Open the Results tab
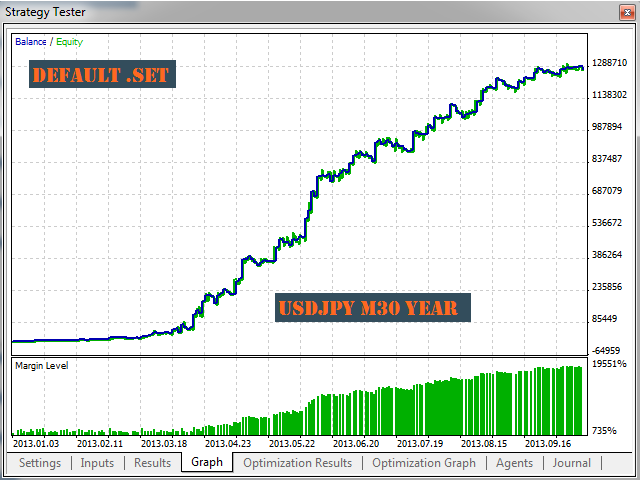The image size is (640, 480). (152, 463)
